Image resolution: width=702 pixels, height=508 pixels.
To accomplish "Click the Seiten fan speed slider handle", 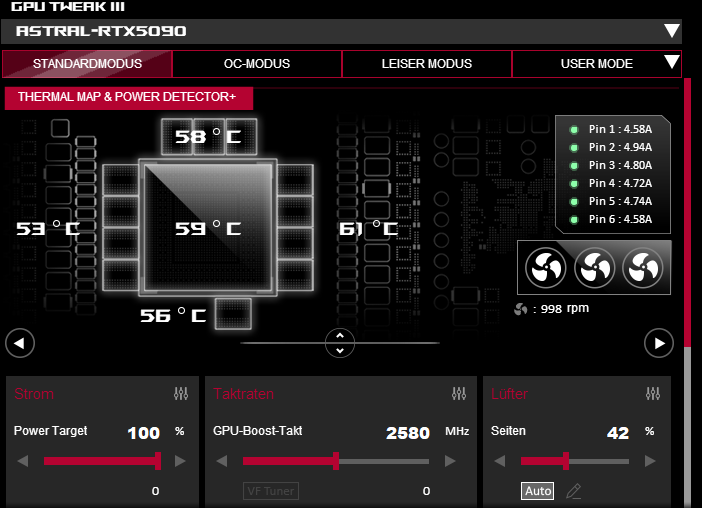I will tap(566, 461).
